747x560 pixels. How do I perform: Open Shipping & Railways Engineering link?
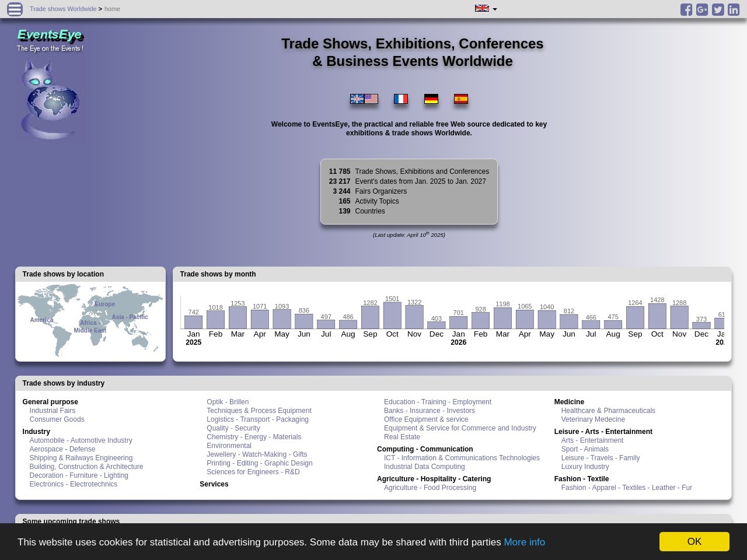tap(81, 458)
